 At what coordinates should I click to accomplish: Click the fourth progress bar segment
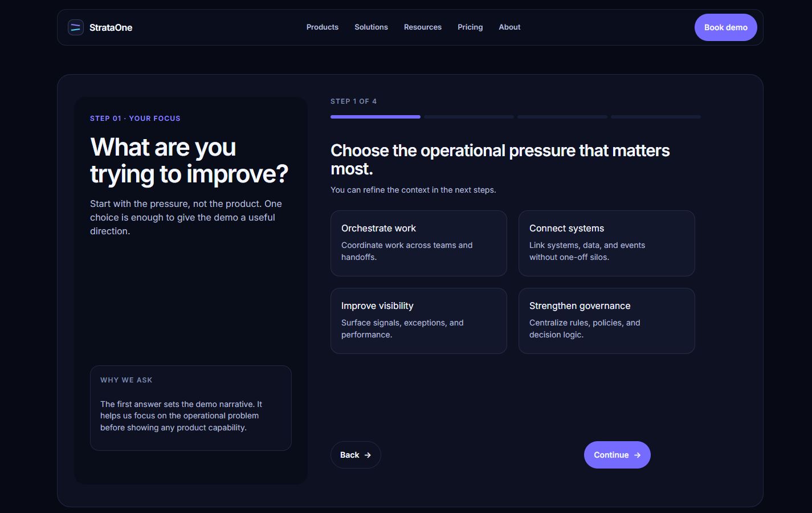(656, 117)
